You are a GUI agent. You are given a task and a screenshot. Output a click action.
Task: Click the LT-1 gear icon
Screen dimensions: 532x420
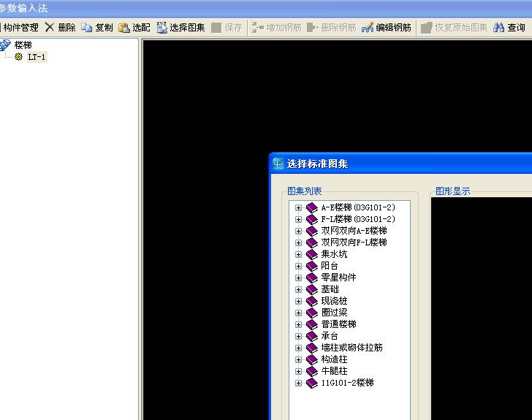(x=19, y=57)
